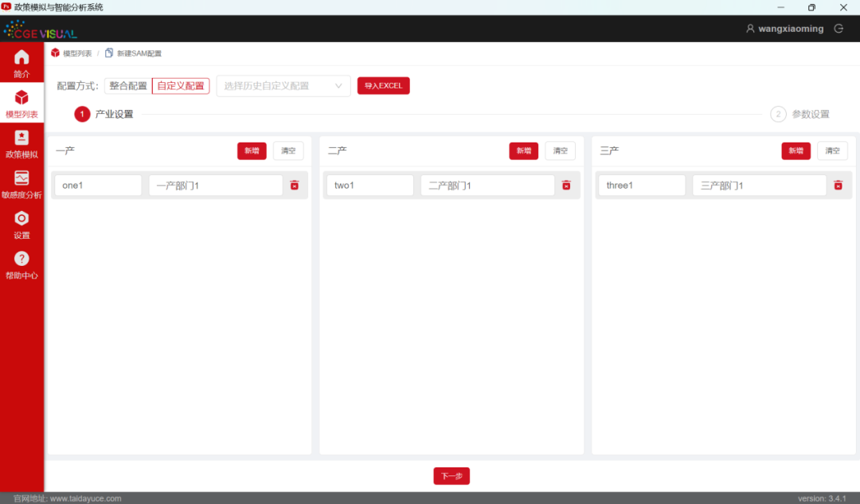Viewport: 860px width, 504px height.
Task: Click the one1 code input field
Action: pyautogui.click(x=98, y=186)
